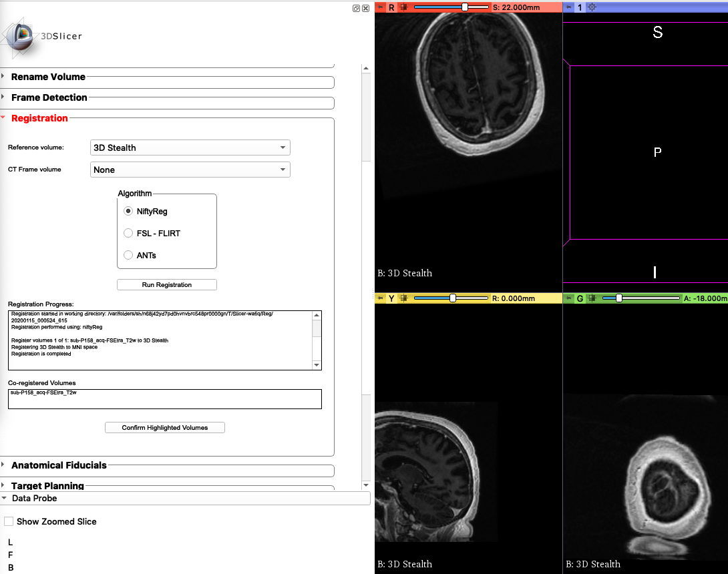Click the pin icon in the Red slice view
This screenshot has height=574, width=728.
381,7
